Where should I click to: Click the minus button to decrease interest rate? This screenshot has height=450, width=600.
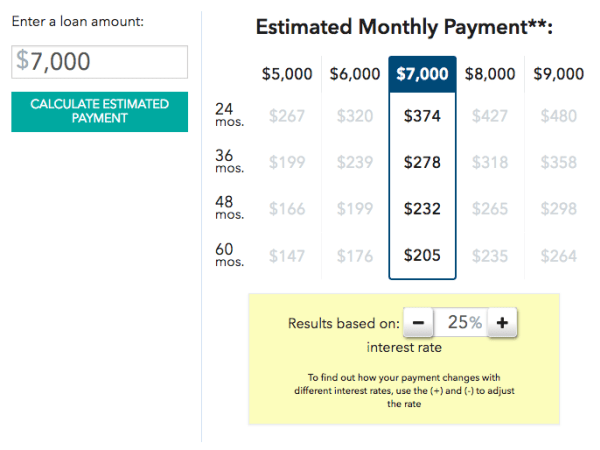[418, 323]
